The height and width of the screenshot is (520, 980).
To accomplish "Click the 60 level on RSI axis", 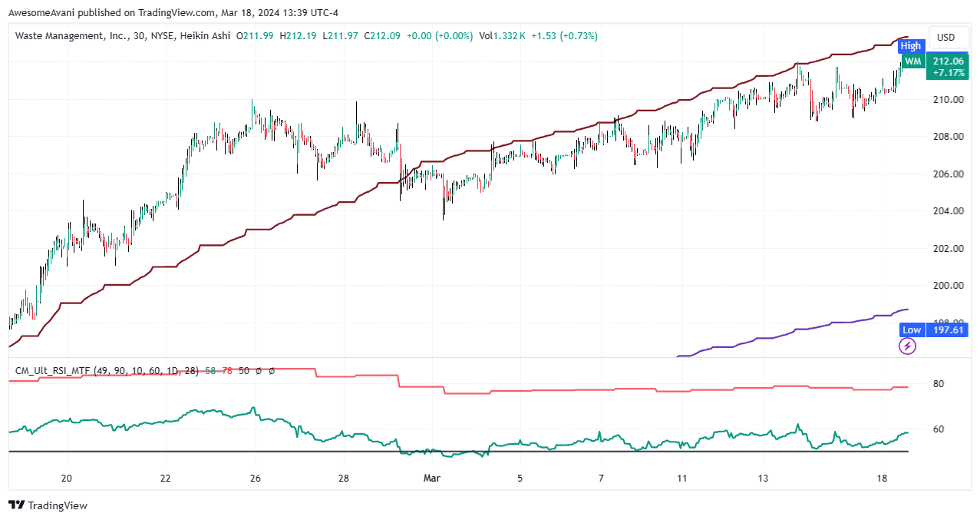I will click(x=938, y=429).
